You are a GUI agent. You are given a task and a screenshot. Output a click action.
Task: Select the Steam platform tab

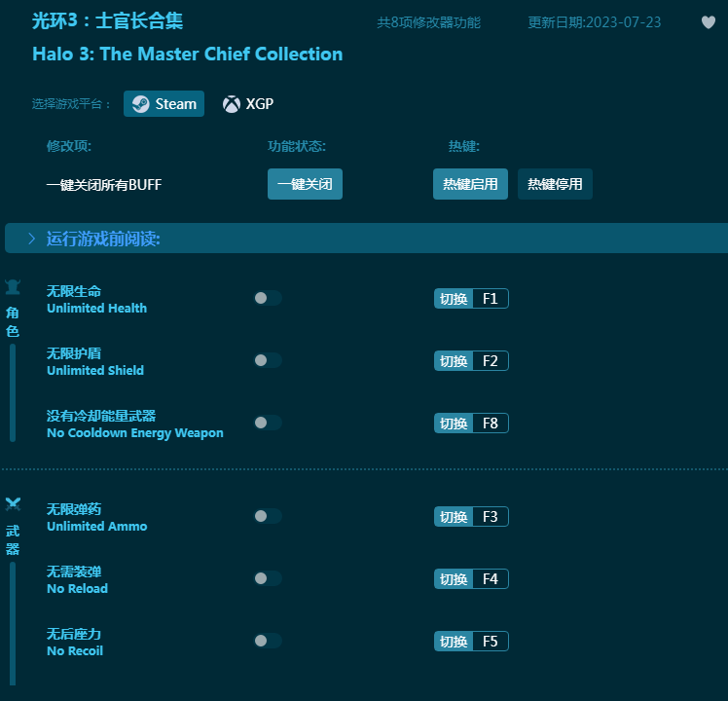tap(164, 103)
